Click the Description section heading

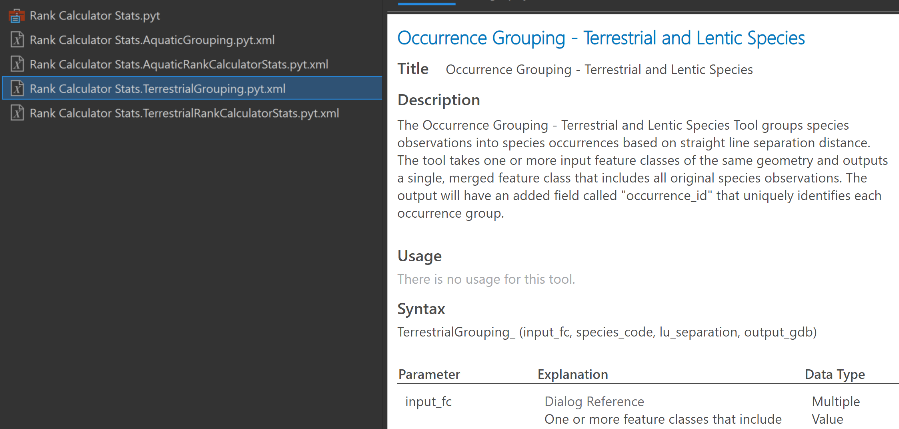coord(438,100)
